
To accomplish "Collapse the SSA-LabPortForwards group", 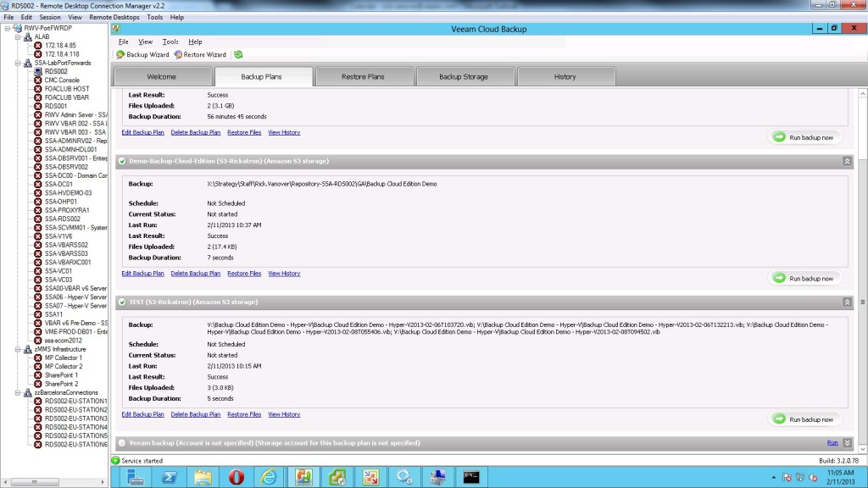I will [x=18, y=63].
